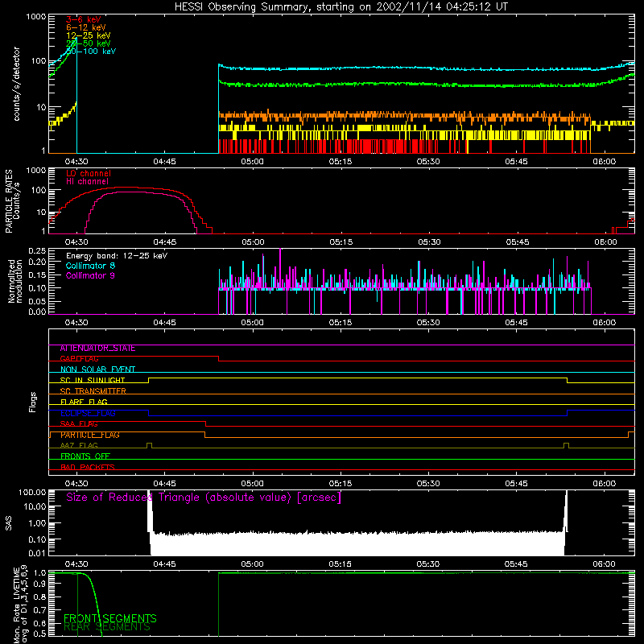Click the 04:45 time label under the SAS panel
Image resolution: width=644 pixels, height=644 pixels.
(x=165, y=564)
